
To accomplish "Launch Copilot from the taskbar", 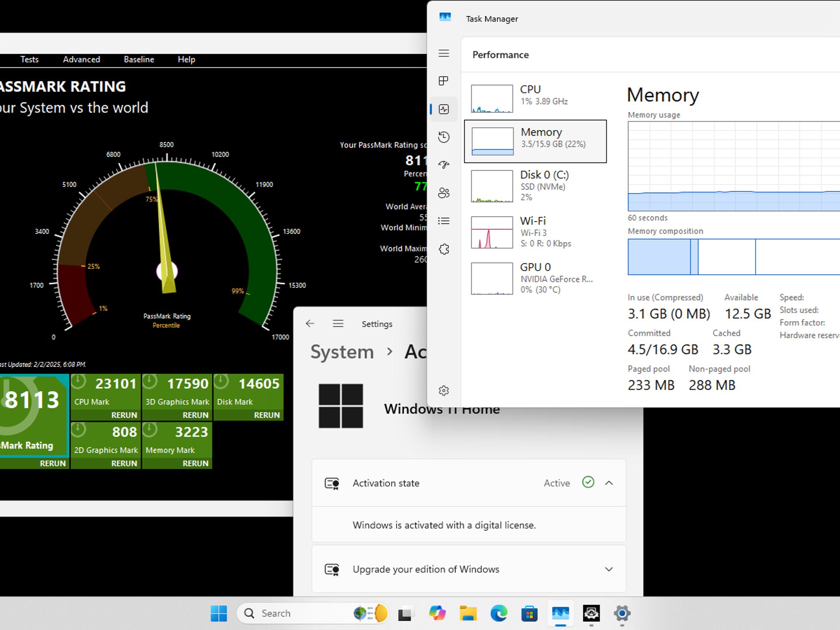I will pyautogui.click(x=437, y=613).
